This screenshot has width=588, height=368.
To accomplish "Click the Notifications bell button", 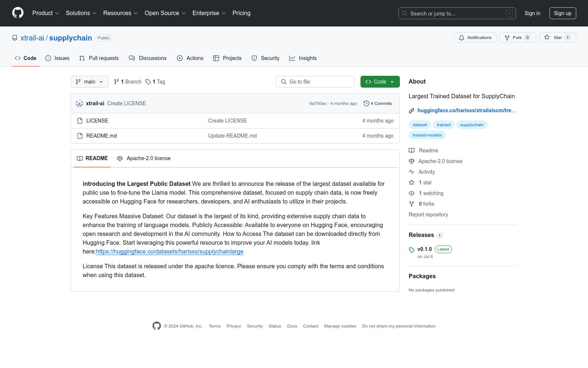I will pos(475,38).
